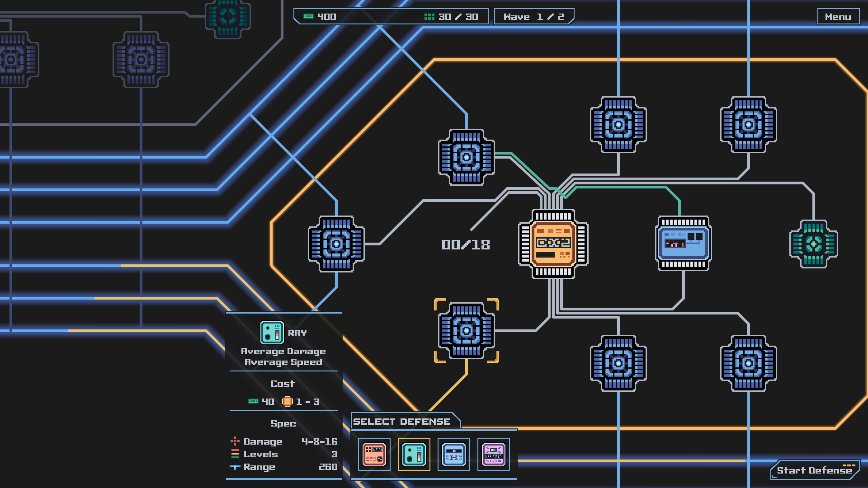Click the dim green node at top
Image resolution: width=868 pixels, height=488 pixels.
click(x=228, y=17)
